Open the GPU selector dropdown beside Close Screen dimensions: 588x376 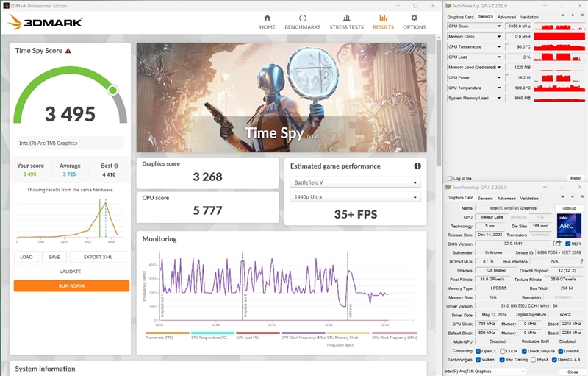[485, 372]
